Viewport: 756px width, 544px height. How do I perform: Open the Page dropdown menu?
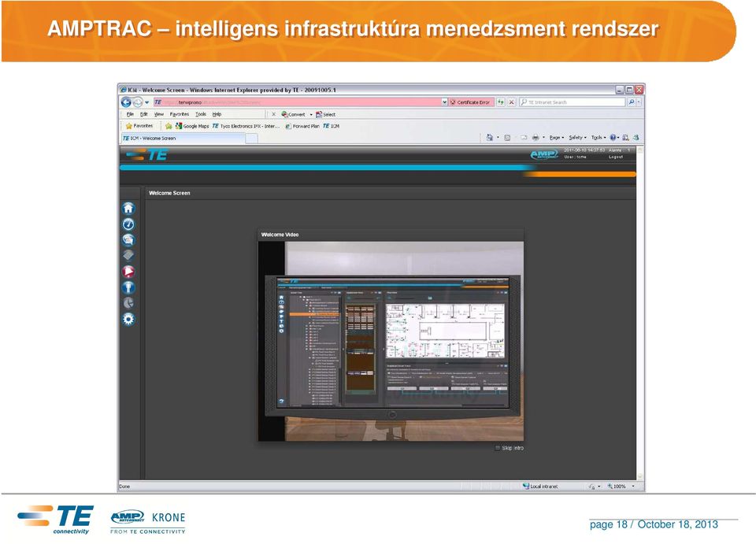click(557, 137)
